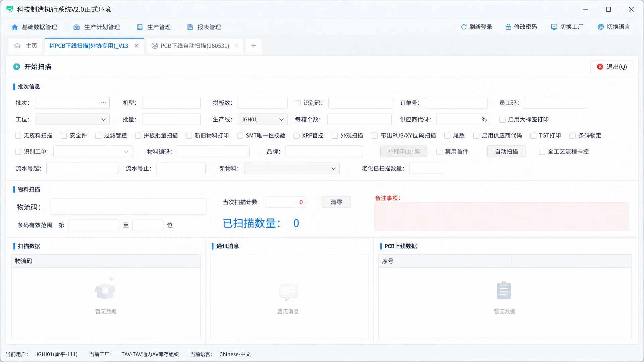Expand the 工位 dropdown

(72, 119)
